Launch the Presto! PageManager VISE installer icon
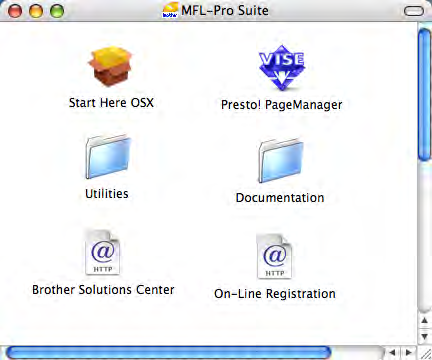This screenshot has width=432, height=360. pos(282,68)
